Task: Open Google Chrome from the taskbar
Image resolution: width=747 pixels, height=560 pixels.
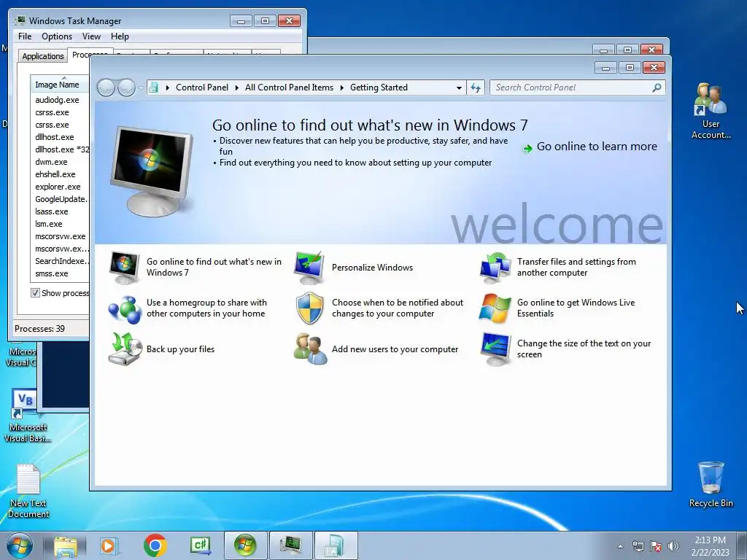Action: [x=155, y=545]
